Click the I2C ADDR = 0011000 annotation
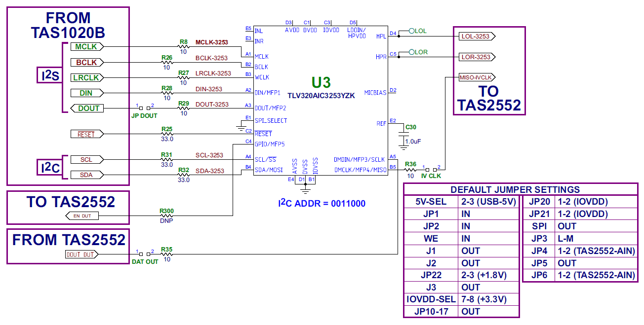 [322, 203]
